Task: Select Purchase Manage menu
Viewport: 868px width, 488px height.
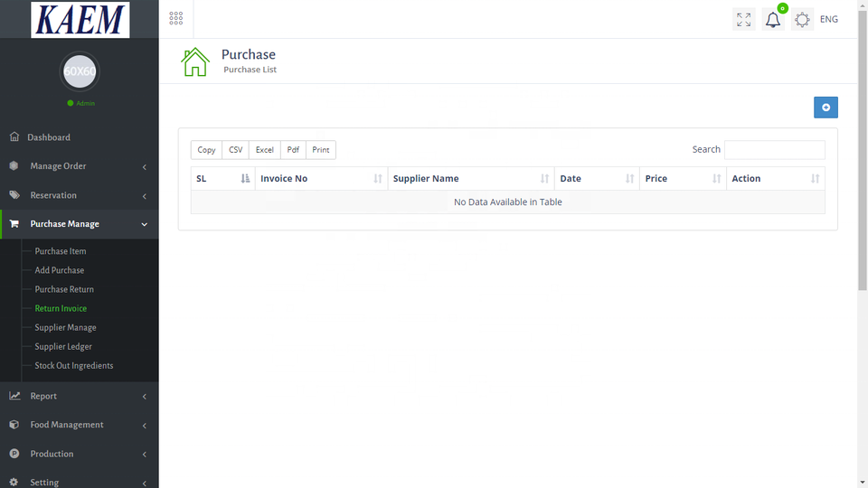Action: [65, 224]
